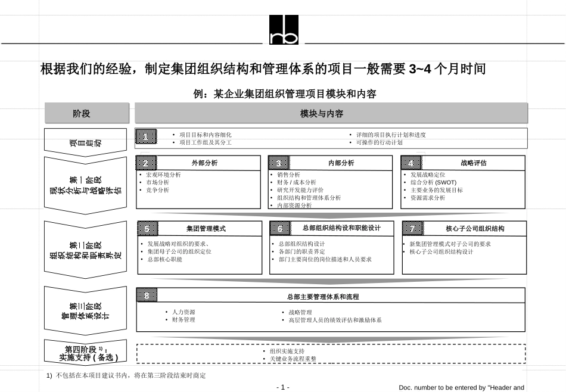Click bullet 销售分析
Screen dimensions: 566x392
[x=288, y=175]
